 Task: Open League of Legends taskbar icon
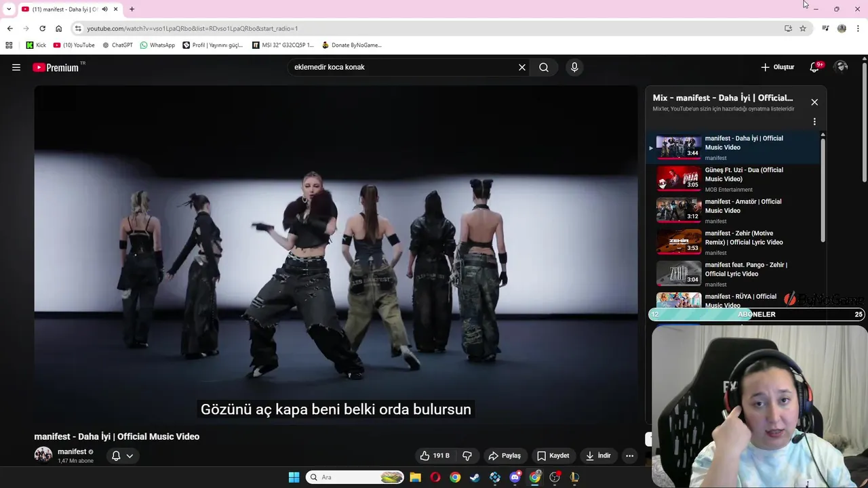(574, 477)
